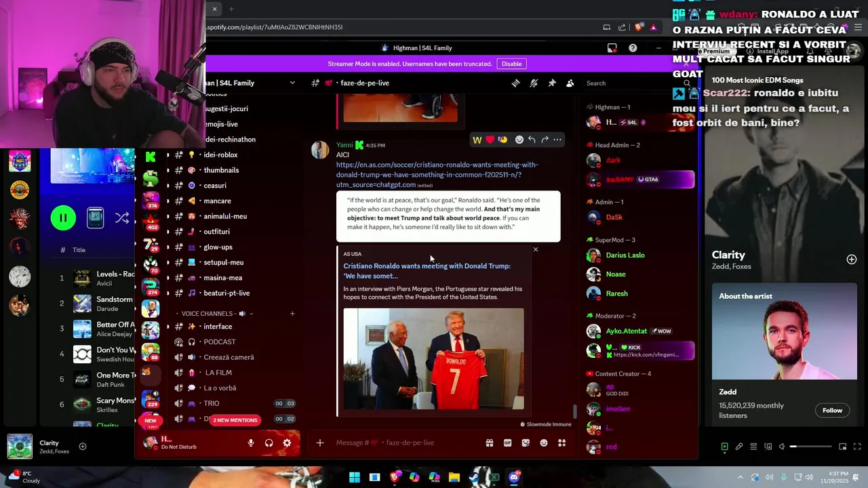The image size is (868, 488).
Task: Open the Spotify miniplayer icon
Action: [x=843, y=447]
